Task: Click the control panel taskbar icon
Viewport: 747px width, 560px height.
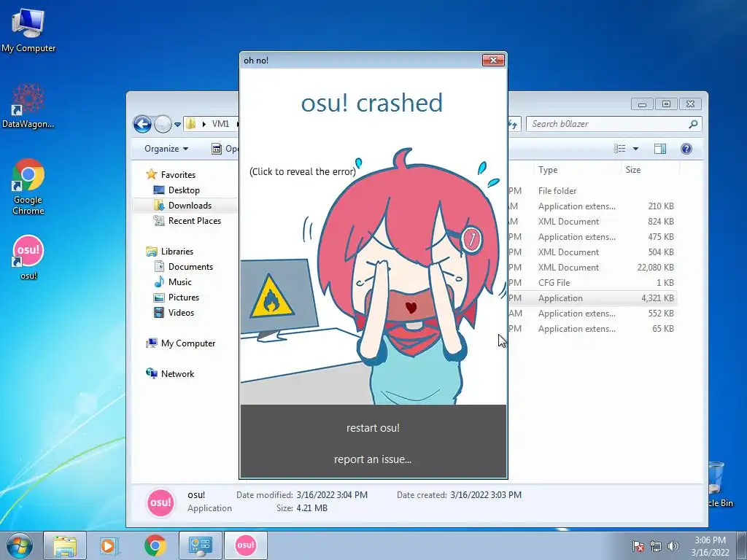Action: [x=200, y=545]
